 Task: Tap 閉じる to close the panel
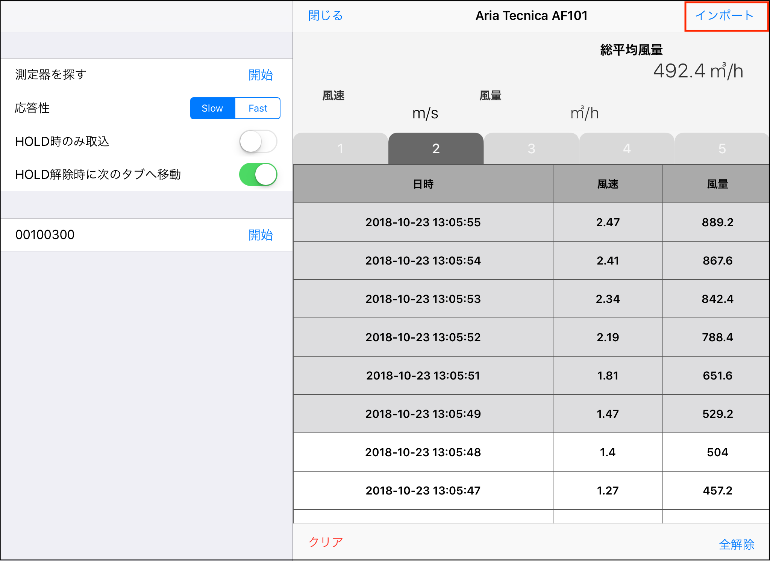click(x=325, y=16)
